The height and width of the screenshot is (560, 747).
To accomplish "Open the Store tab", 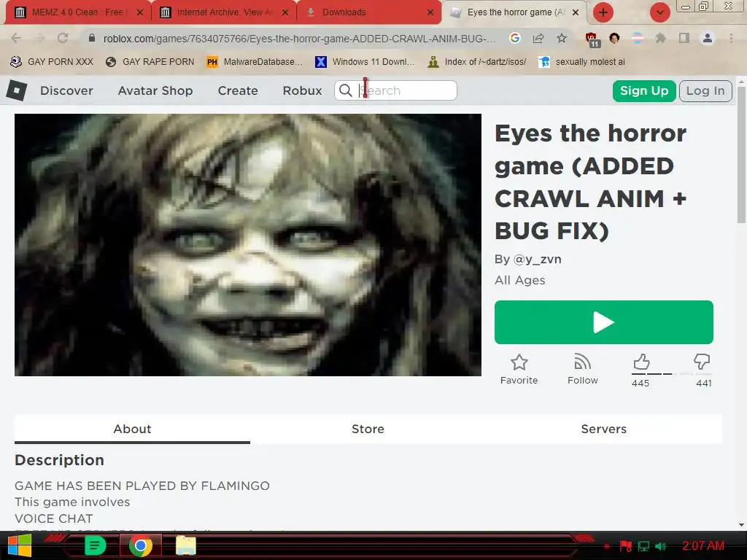I will click(x=368, y=429).
